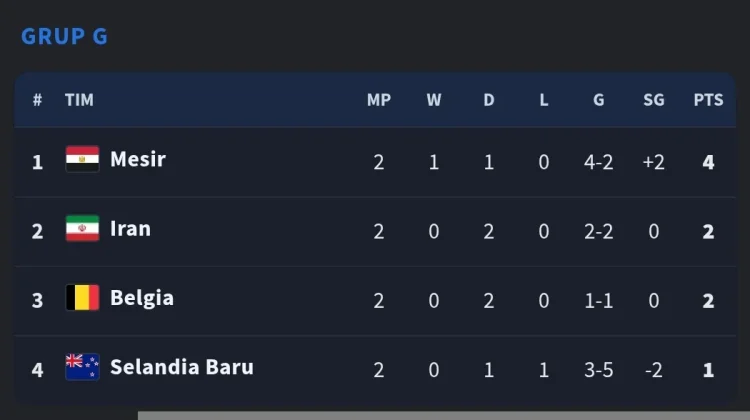750x420 pixels.
Task: Click Selandia Baru's 3-5 goals value
Action: pyautogui.click(x=598, y=370)
